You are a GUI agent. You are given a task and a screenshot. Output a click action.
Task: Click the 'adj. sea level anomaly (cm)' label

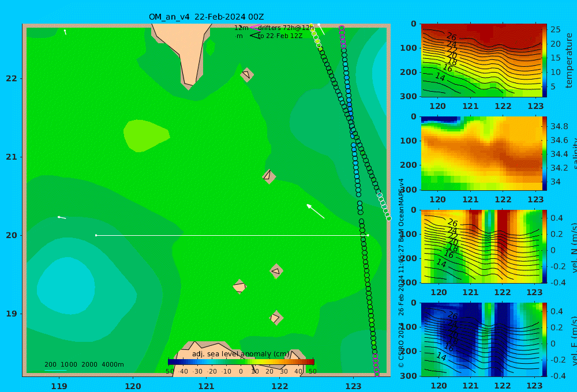pyautogui.click(x=241, y=354)
